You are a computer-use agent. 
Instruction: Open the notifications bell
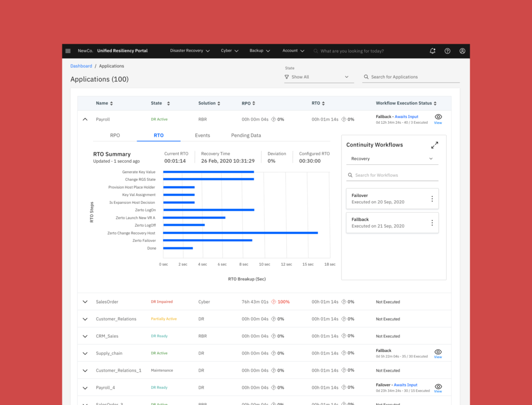pos(432,51)
